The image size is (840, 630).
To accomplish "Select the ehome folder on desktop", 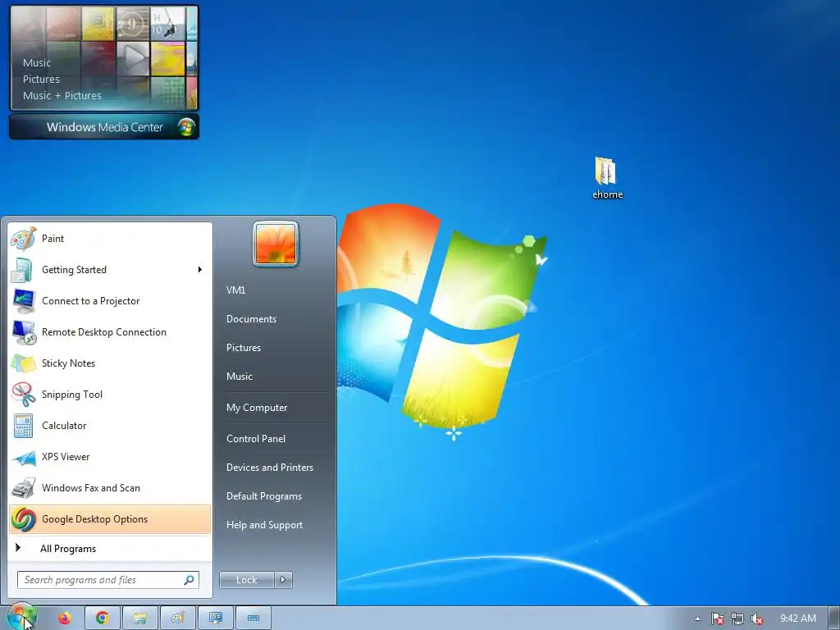I will (x=607, y=178).
